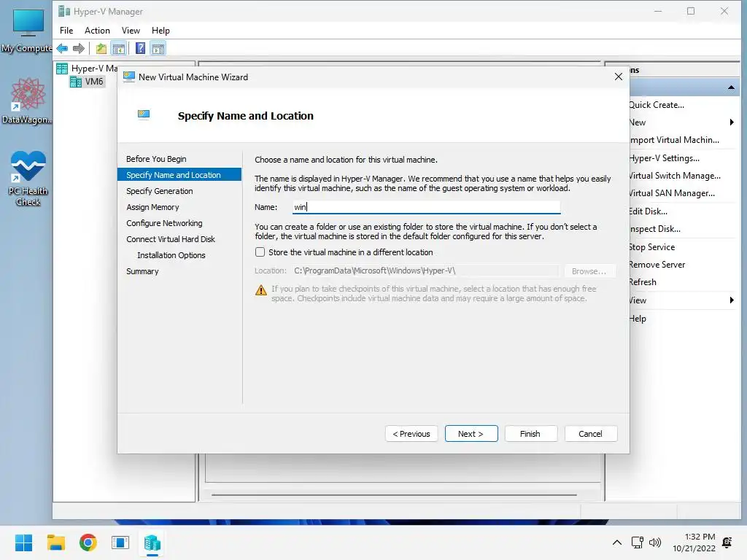The height and width of the screenshot is (560, 747).
Task: Enable Store the virtual machine in different location
Action: coord(260,252)
